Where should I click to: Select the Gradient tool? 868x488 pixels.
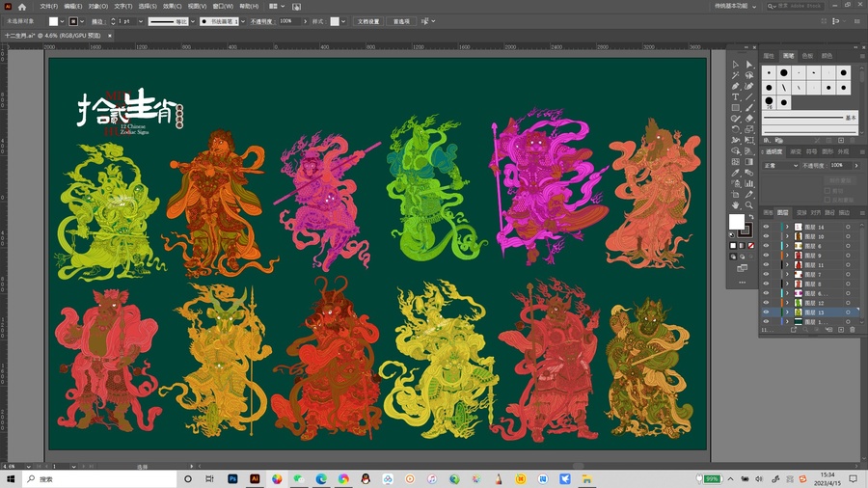749,162
